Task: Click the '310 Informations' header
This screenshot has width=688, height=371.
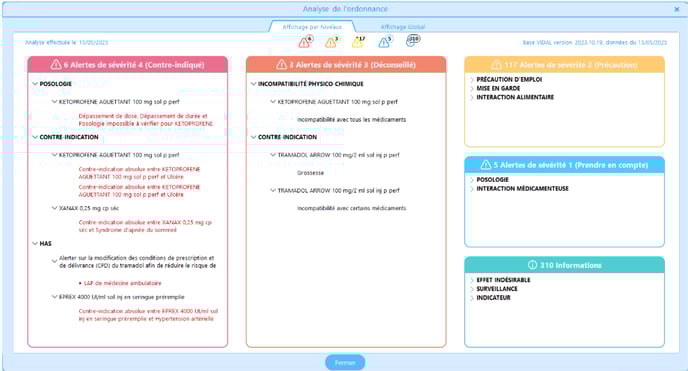Action: pyautogui.click(x=564, y=265)
